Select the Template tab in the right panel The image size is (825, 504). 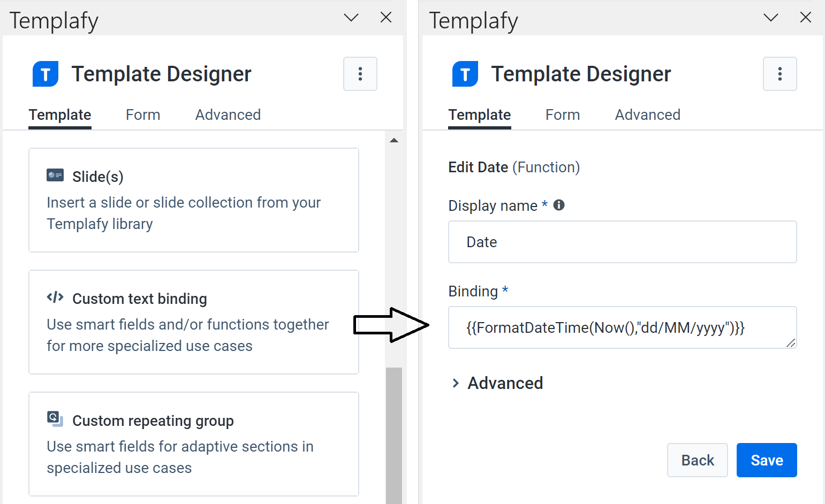point(479,114)
